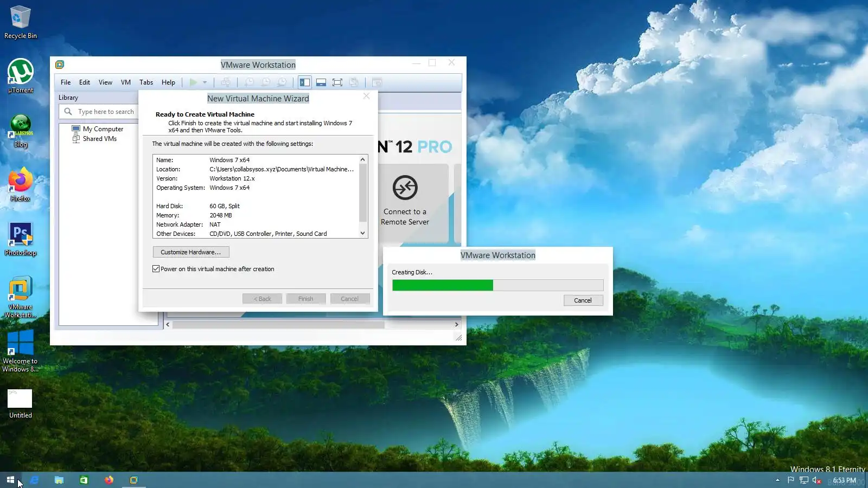This screenshot has height=488, width=868.
Task: Open Firefox from the taskbar
Action: 109,480
